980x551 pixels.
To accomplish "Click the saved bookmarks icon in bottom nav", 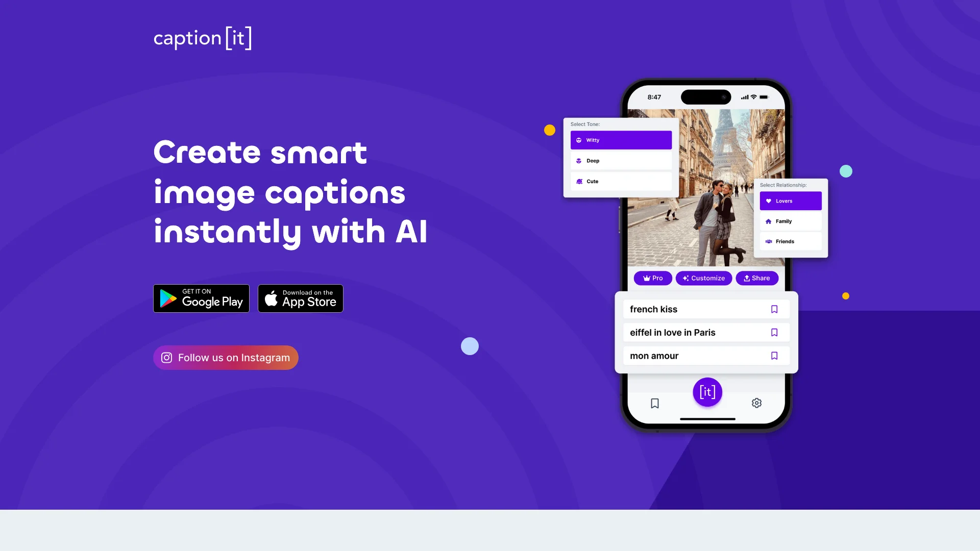I will tap(655, 403).
